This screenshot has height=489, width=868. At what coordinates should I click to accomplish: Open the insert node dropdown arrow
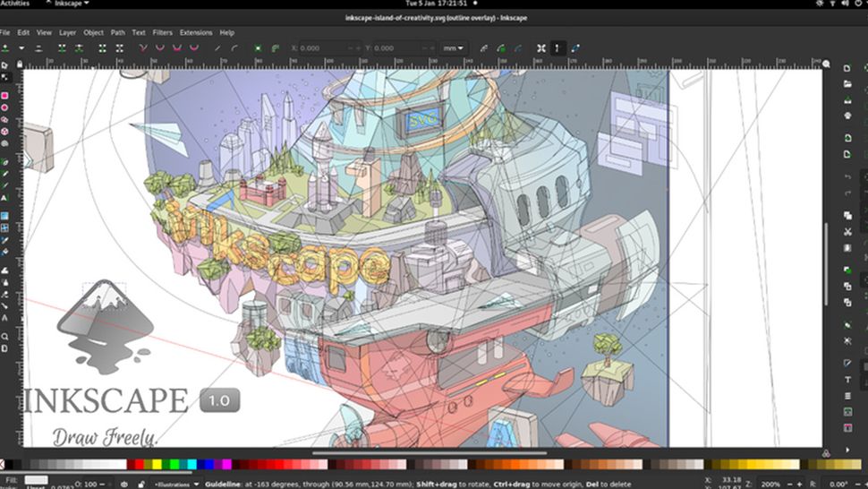(x=21, y=48)
